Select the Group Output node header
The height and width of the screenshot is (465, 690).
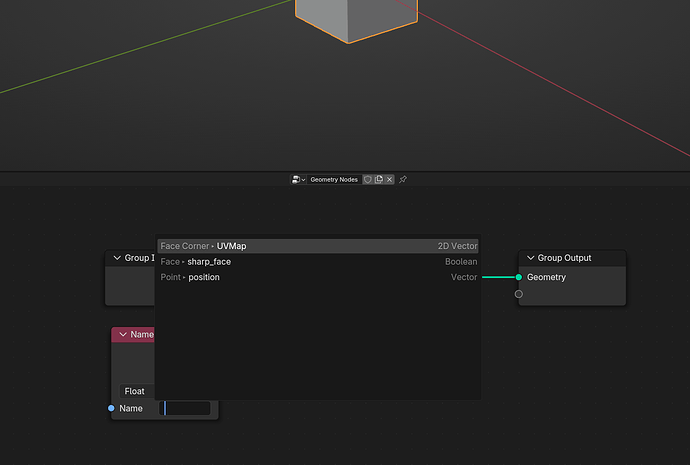click(572, 258)
